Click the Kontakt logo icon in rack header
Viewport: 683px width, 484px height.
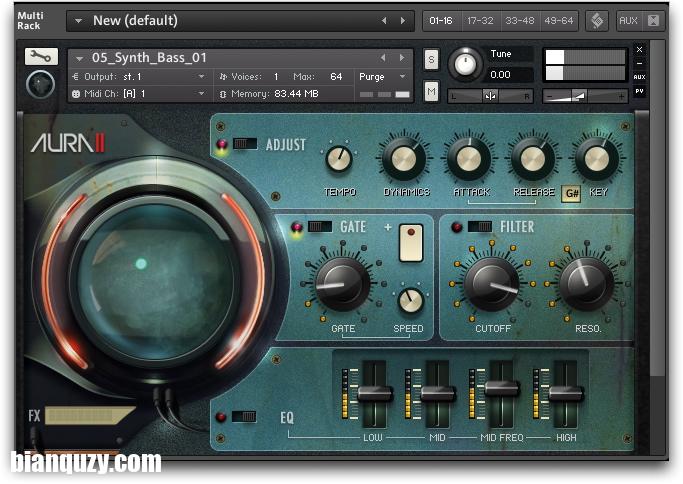coord(597,20)
